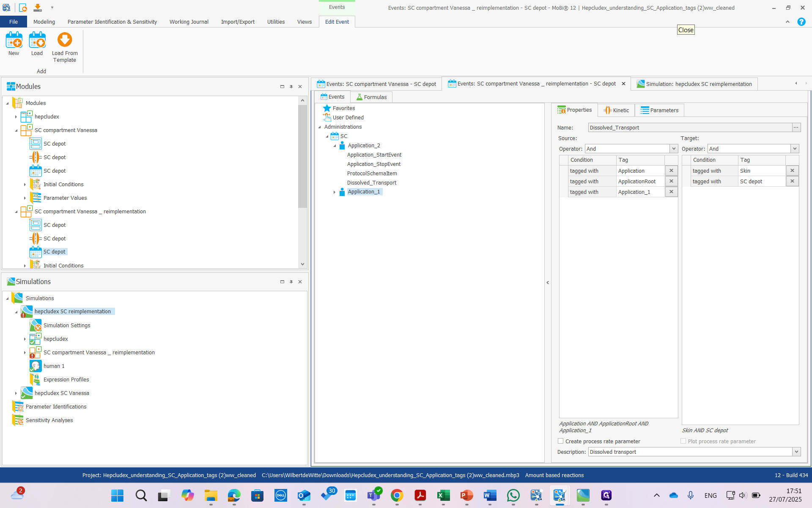Pin the Modules panel
Image resolution: width=812 pixels, height=508 pixels.
click(x=291, y=86)
